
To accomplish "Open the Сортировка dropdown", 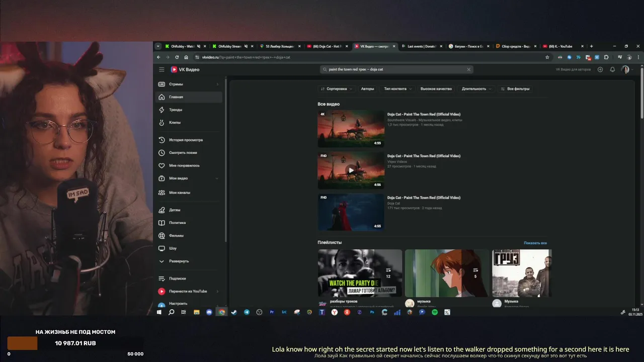I will click(x=337, y=89).
